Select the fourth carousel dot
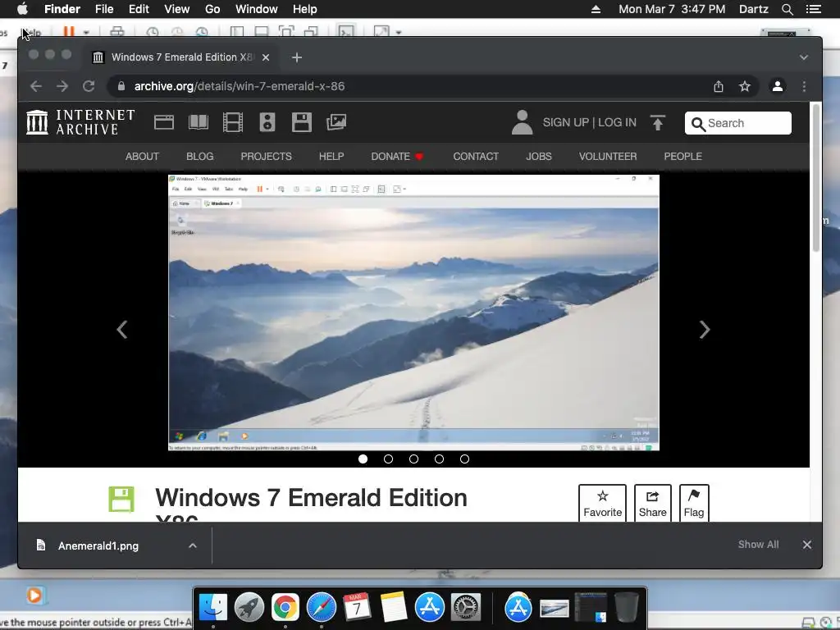840x630 pixels. (x=440, y=459)
